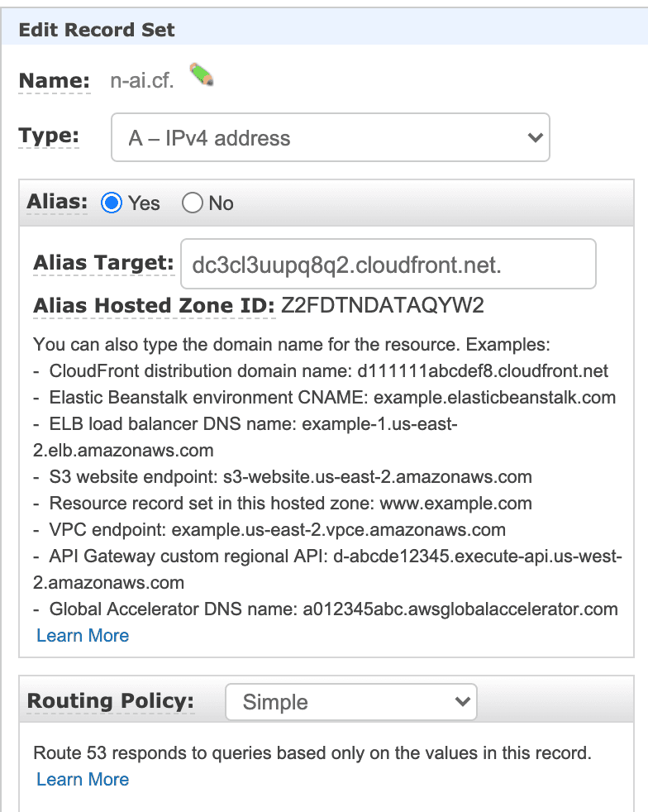Image resolution: width=648 pixels, height=812 pixels.
Task: Click the Alias Target label
Action: point(103,263)
